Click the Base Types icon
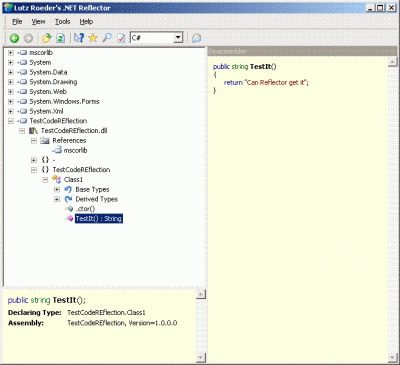Image resolution: width=400 pixels, height=365 pixels. pyautogui.click(x=68, y=189)
